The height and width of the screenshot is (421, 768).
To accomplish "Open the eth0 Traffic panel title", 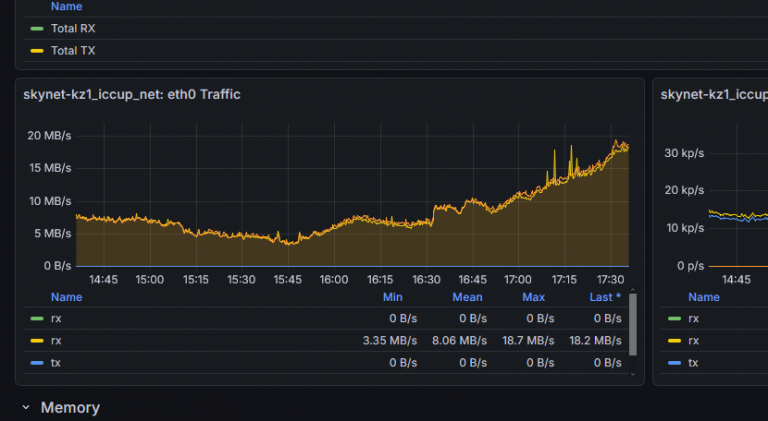I will coord(132,94).
